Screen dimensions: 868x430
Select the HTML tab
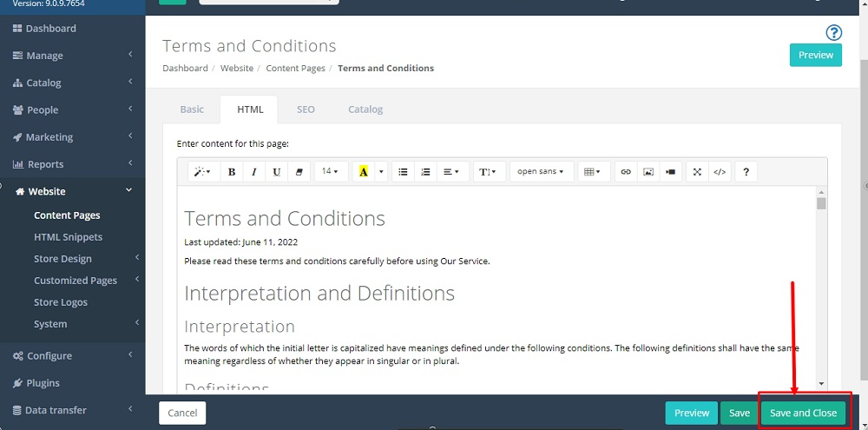(x=250, y=109)
